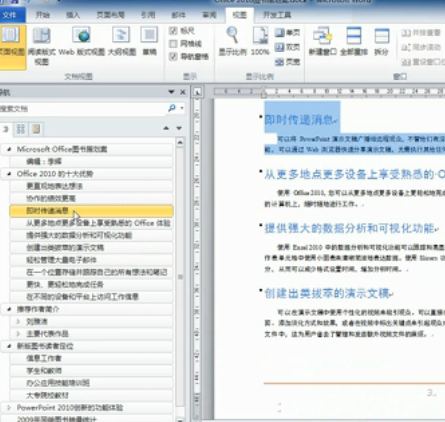Collapse 新版图书读者定位 heading

pos(9,346)
